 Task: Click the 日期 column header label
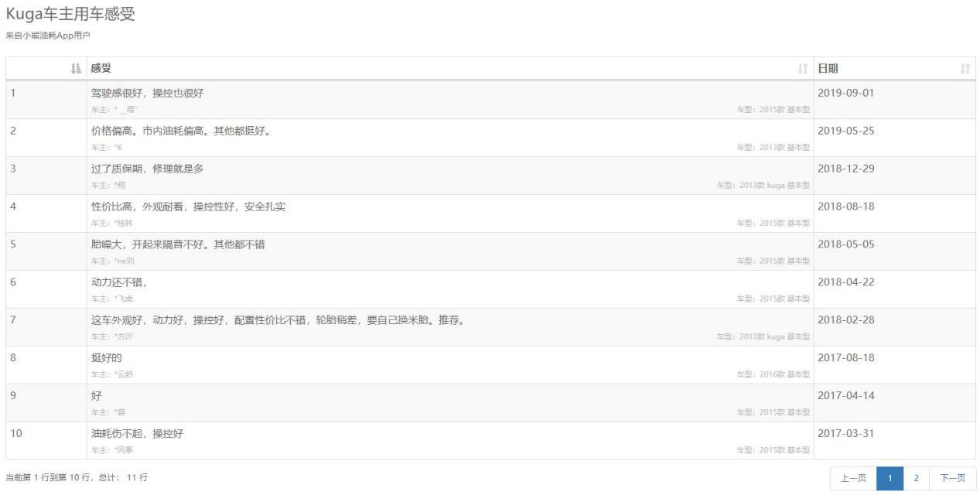828,69
